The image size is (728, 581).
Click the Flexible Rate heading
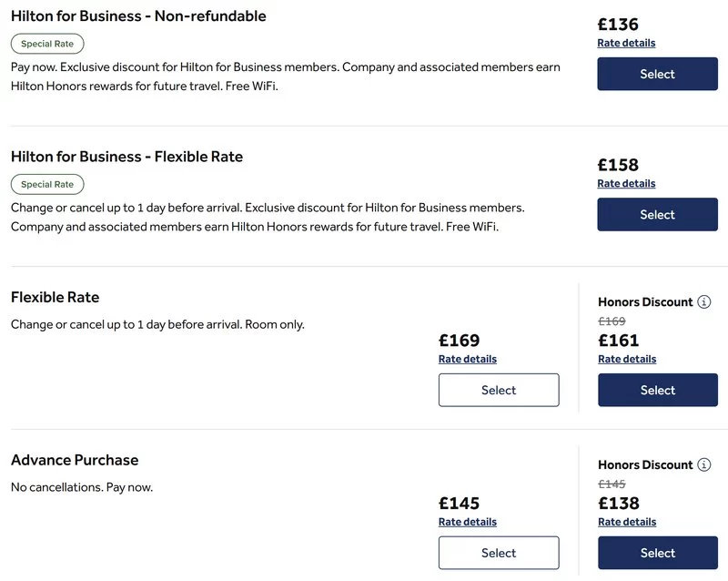[x=56, y=298]
